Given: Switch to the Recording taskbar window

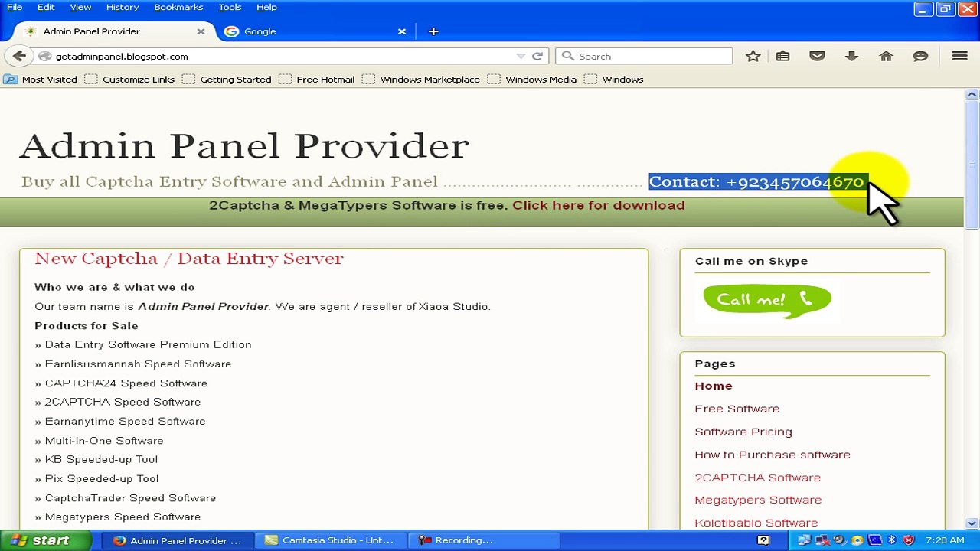Looking at the screenshot, I should pyautogui.click(x=482, y=540).
